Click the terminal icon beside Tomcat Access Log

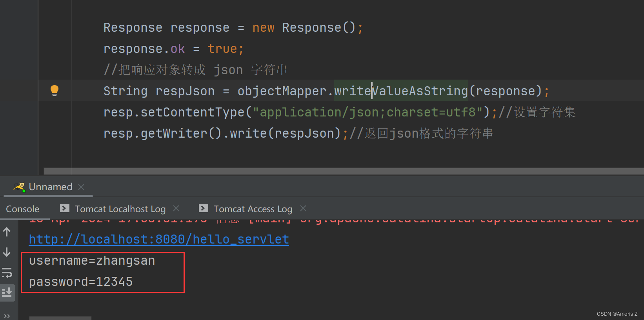[204, 208]
